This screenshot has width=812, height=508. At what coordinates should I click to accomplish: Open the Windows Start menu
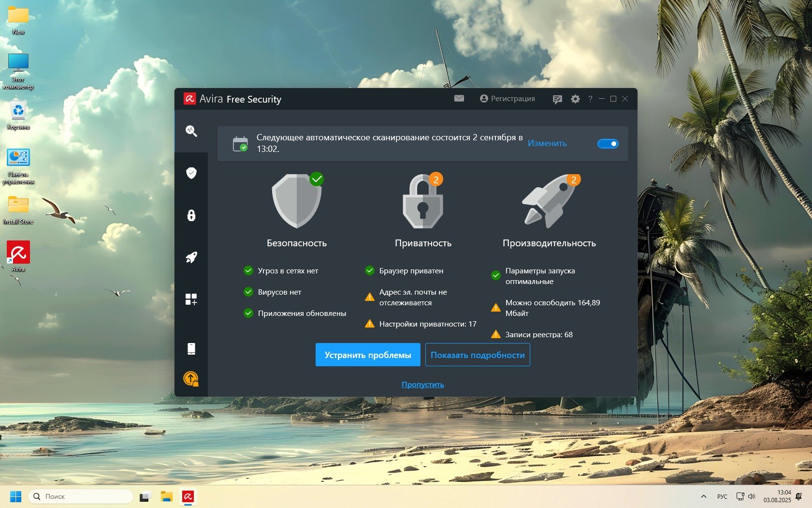[16, 496]
